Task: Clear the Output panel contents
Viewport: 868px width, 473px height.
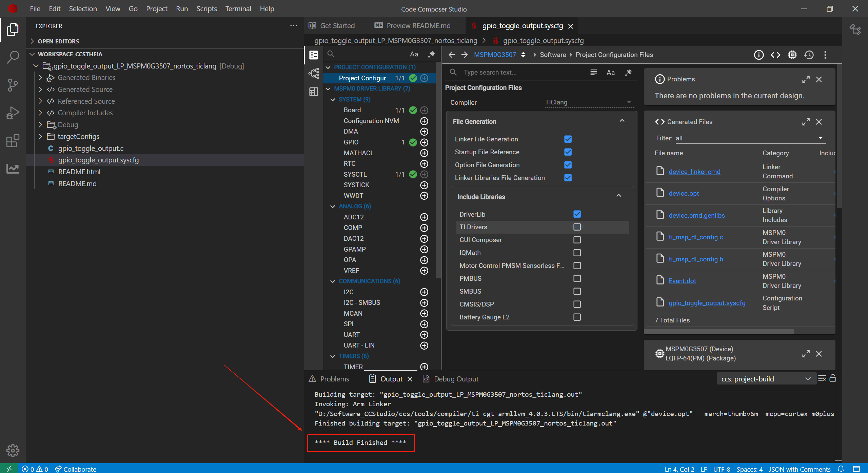Action: [x=822, y=378]
